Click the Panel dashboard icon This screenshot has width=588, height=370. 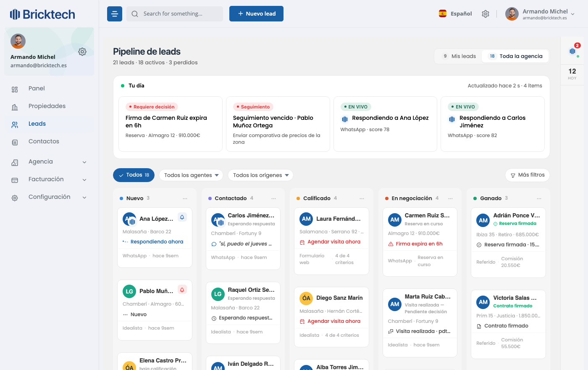15,89
